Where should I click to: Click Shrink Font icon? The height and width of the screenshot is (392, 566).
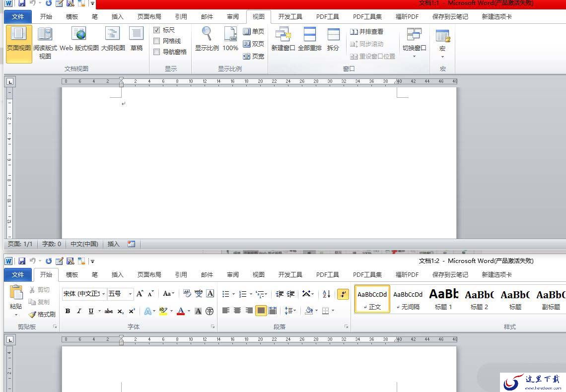(x=151, y=294)
